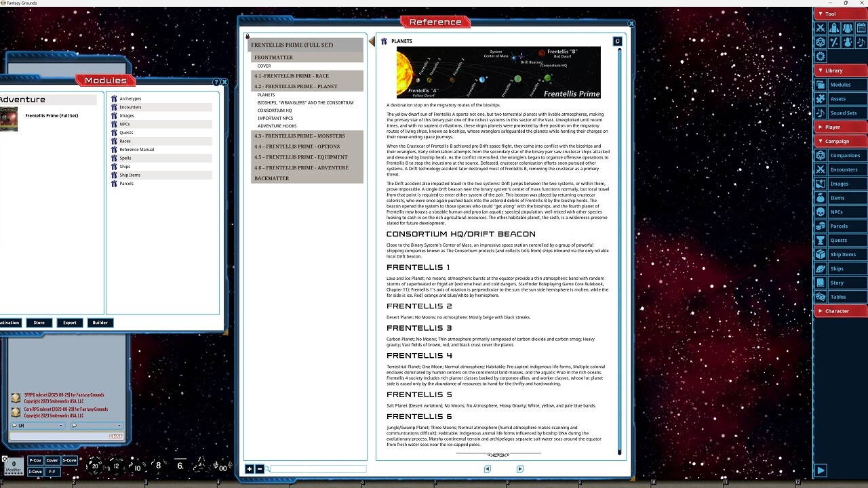Screen dimensions: 868x488
Task: Click the Export button
Action: pyautogui.click(x=70, y=323)
